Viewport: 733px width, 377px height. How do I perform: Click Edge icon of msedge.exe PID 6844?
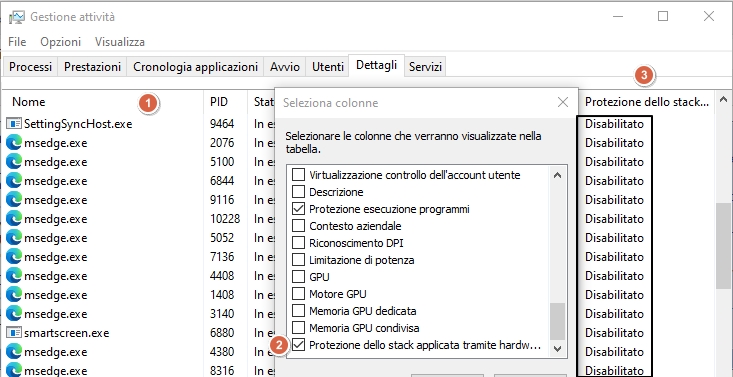(14, 181)
